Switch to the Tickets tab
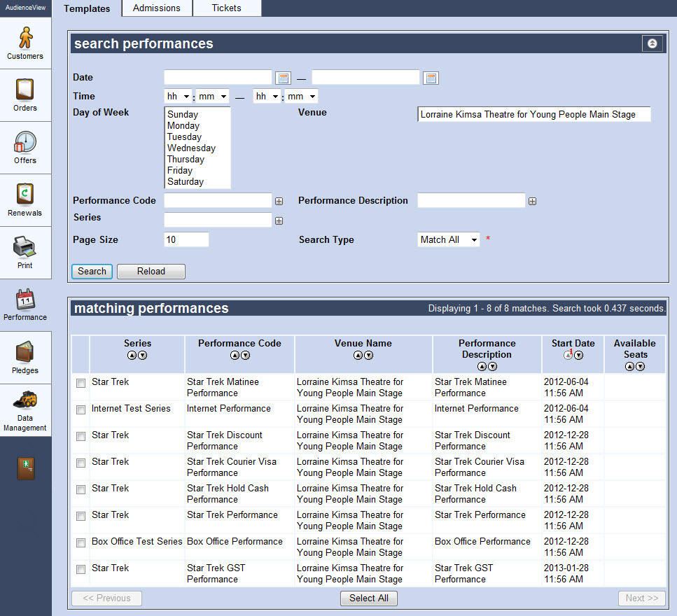Viewport: 677px width, 616px height. point(227,8)
